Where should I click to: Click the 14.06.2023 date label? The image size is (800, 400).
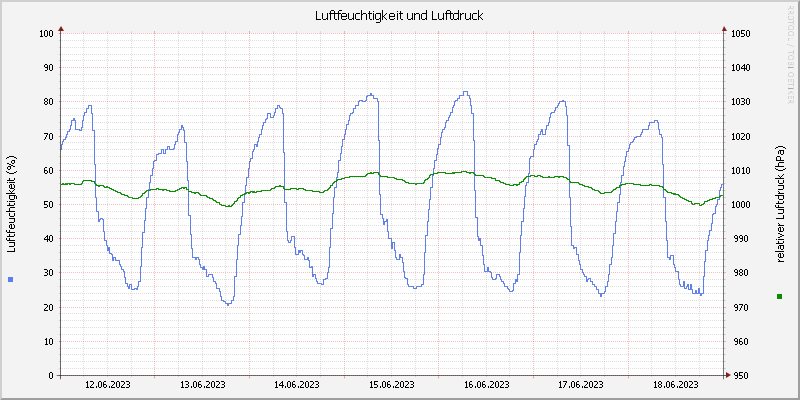point(297,385)
